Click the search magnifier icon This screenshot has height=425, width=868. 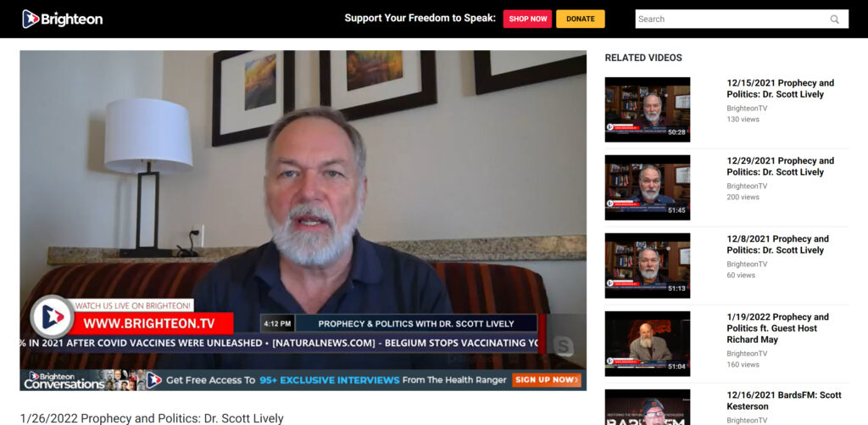(834, 19)
